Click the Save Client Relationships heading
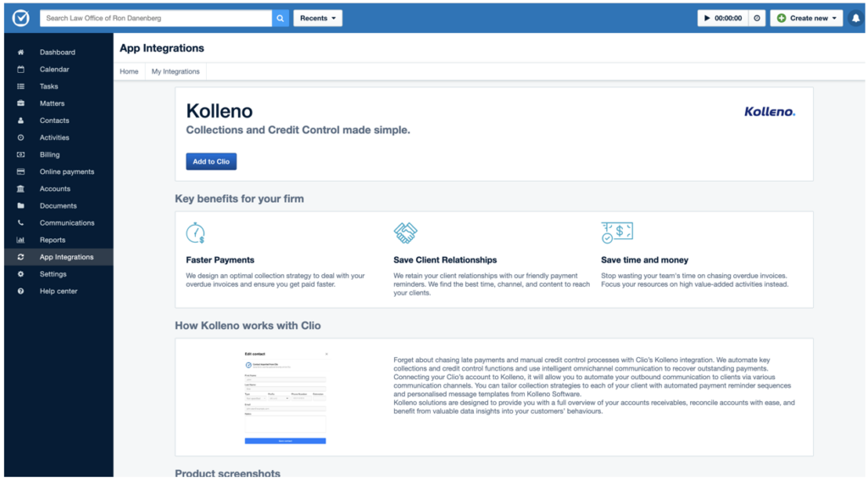Viewport: 868px width, 481px height. 445,260
